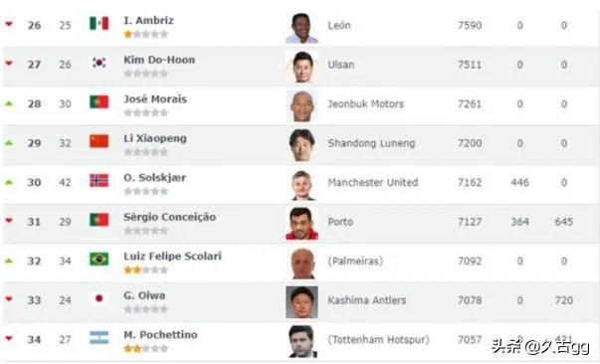Click the green up arrow at rank 30

(9, 182)
